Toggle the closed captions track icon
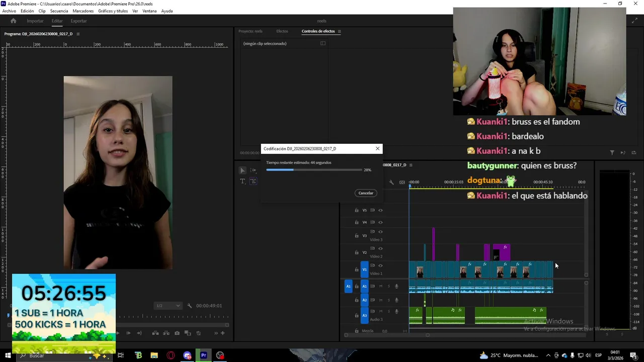The height and width of the screenshot is (362, 644). [x=402, y=182]
